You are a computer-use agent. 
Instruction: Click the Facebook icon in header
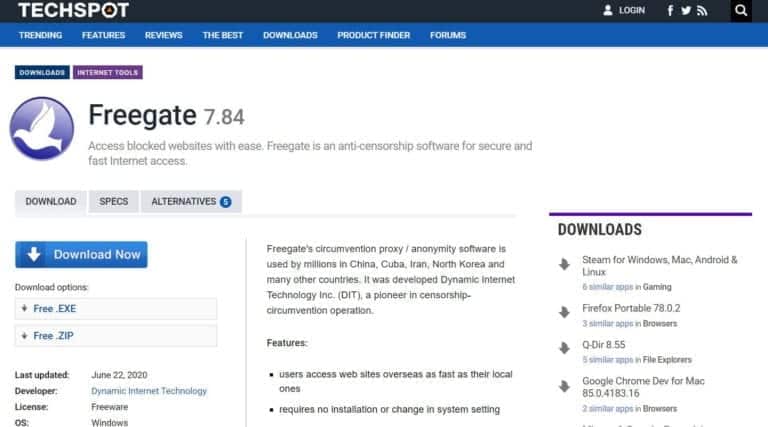click(670, 11)
